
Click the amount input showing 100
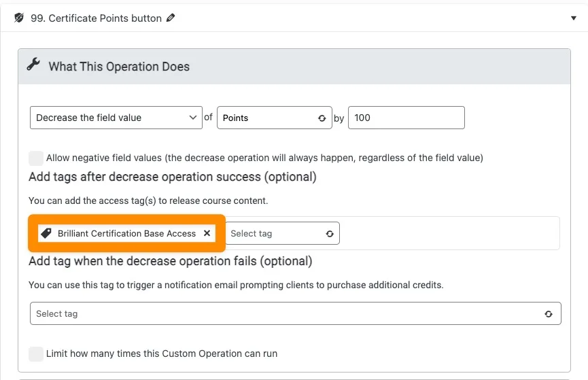406,118
